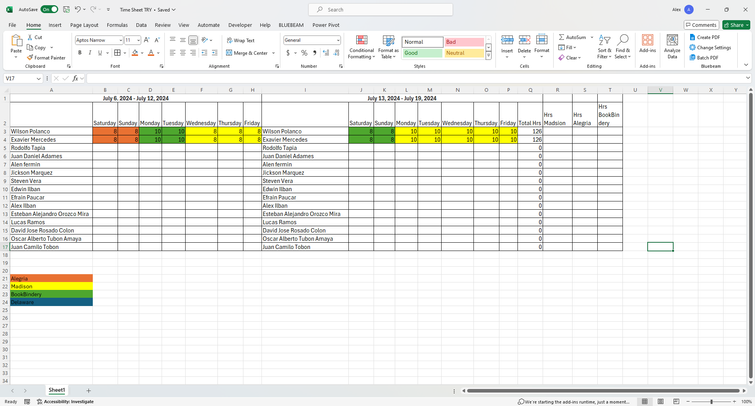
Task: Click the Middle Align icon
Action: click(183, 40)
